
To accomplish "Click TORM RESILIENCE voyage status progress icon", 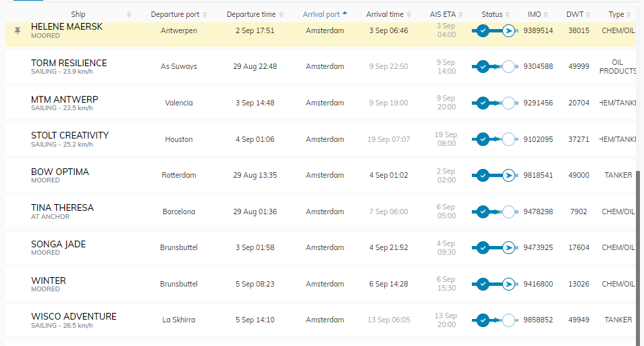I will point(495,66).
